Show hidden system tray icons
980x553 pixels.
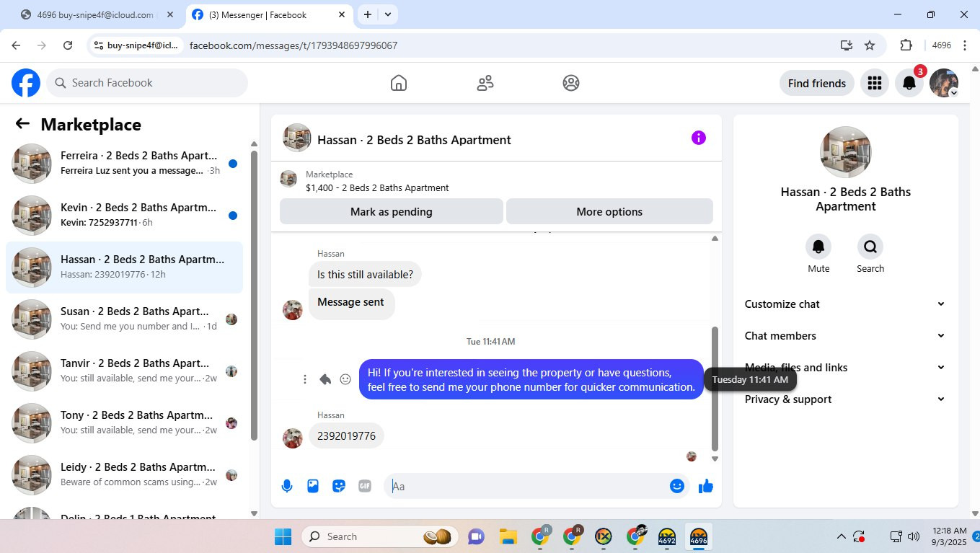pos(841,536)
